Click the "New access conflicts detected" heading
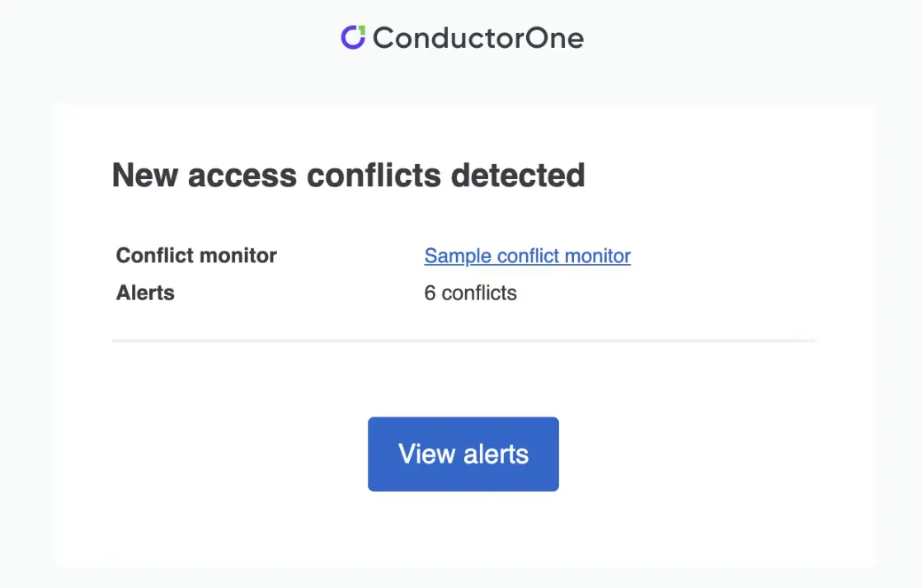Image resolution: width=922 pixels, height=588 pixels. click(x=348, y=176)
